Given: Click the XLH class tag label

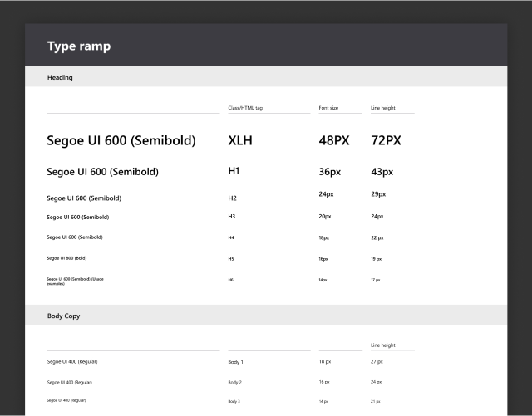Looking at the screenshot, I should click(239, 141).
